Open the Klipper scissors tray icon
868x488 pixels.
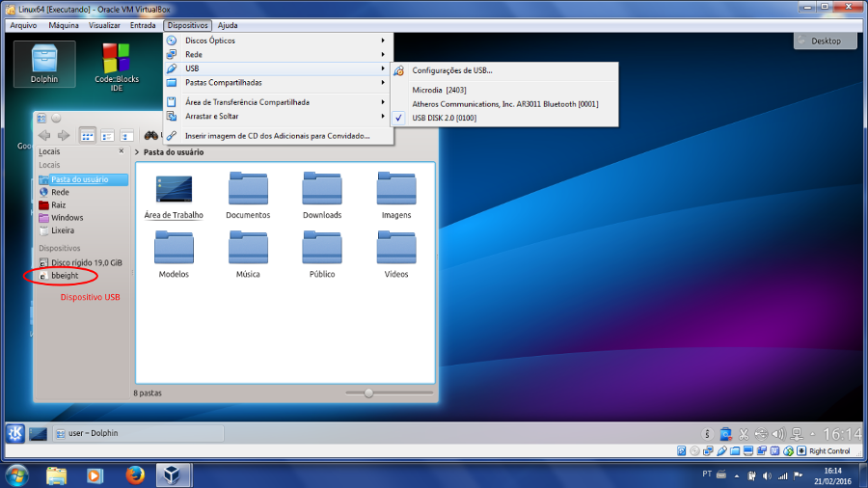coord(744,434)
